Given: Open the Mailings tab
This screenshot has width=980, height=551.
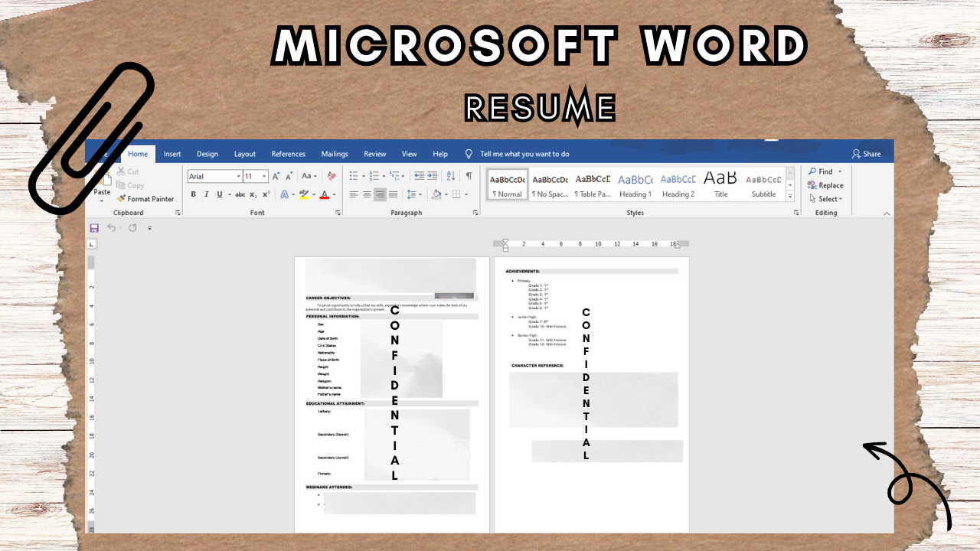Looking at the screenshot, I should (x=335, y=154).
